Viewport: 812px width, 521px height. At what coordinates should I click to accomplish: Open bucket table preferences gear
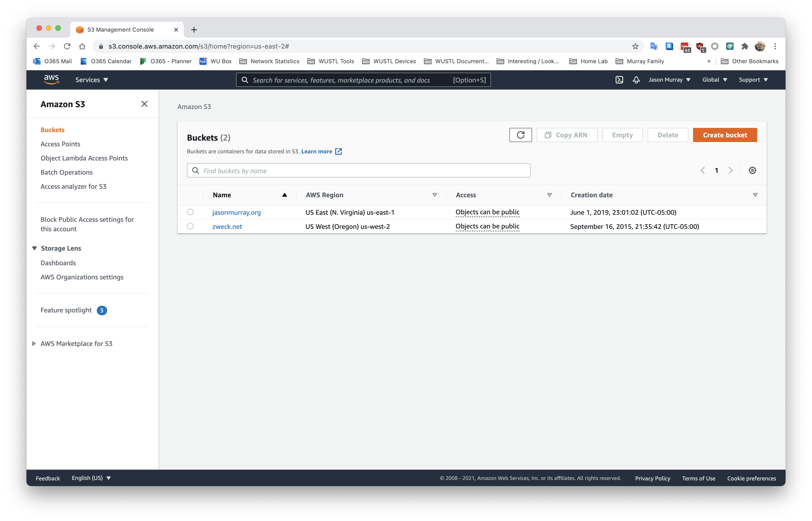[752, 171]
